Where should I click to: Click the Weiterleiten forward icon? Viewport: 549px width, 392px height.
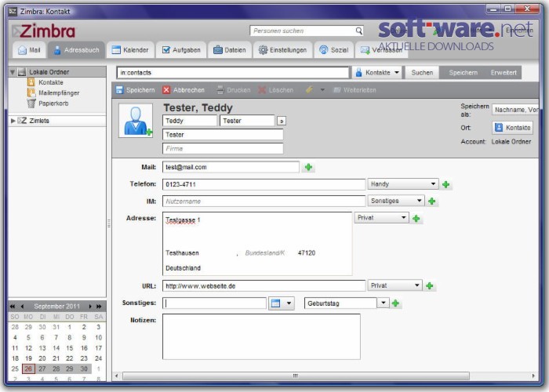(x=336, y=90)
